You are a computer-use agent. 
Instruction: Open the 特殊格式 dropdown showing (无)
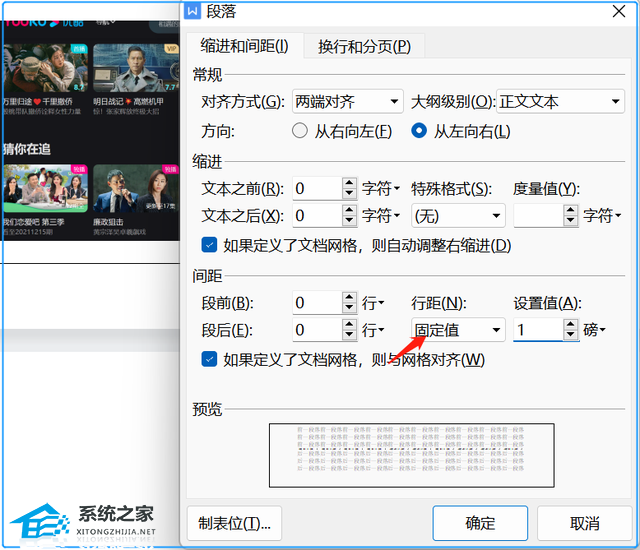click(x=458, y=215)
